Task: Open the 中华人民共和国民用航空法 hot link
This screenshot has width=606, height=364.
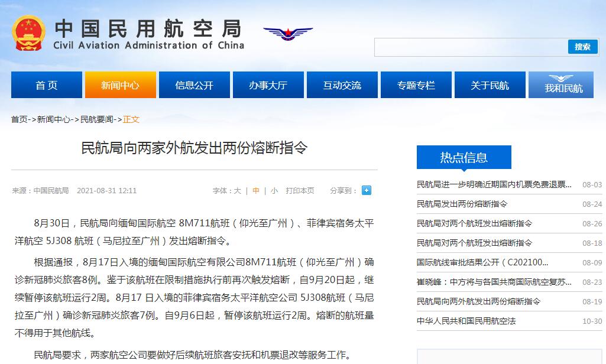Action: click(x=466, y=321)
